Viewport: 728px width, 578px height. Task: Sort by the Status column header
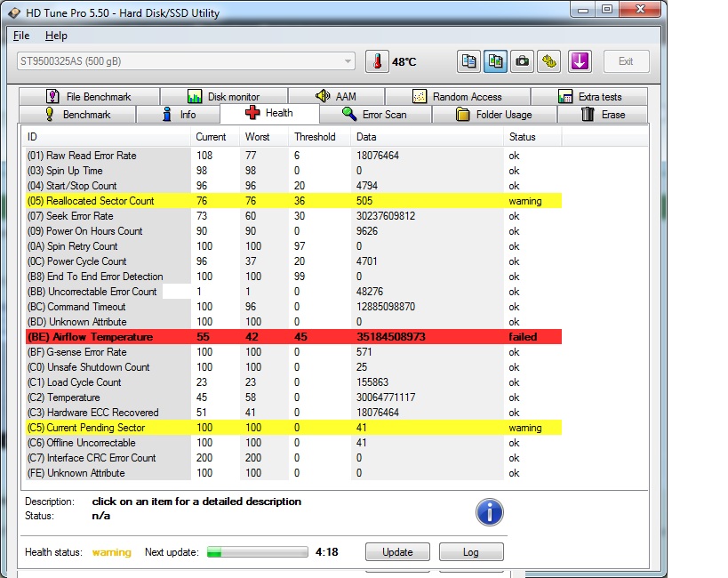point(532,137)
